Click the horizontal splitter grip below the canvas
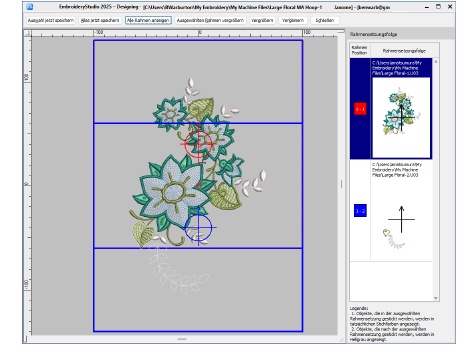Screen dimensions: 474x360 (182, 339)
